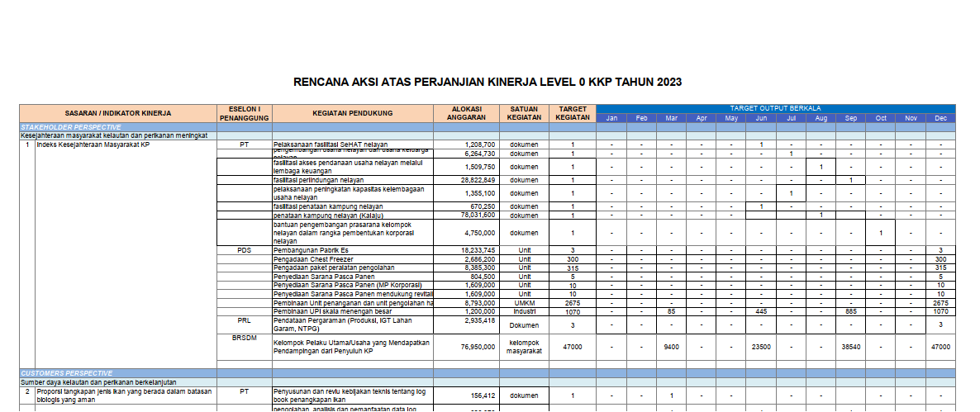This screenshot has width=980, height=412.
Task: Select the Jun month header
Action: 761,118
